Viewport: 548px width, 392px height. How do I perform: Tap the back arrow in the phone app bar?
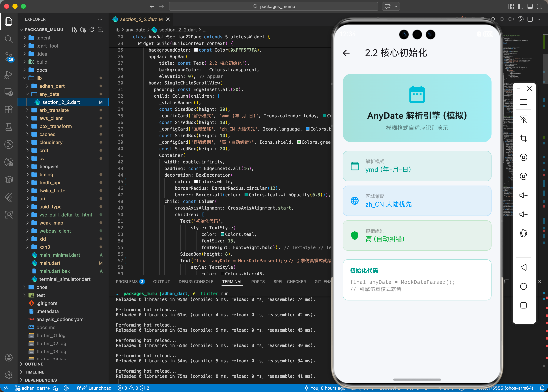(346, 53)
